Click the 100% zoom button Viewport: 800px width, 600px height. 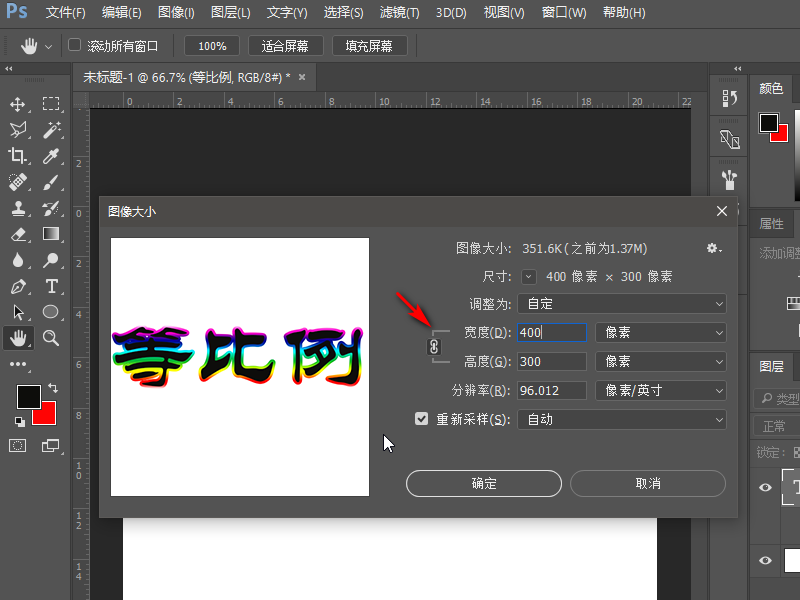(212, 46)
